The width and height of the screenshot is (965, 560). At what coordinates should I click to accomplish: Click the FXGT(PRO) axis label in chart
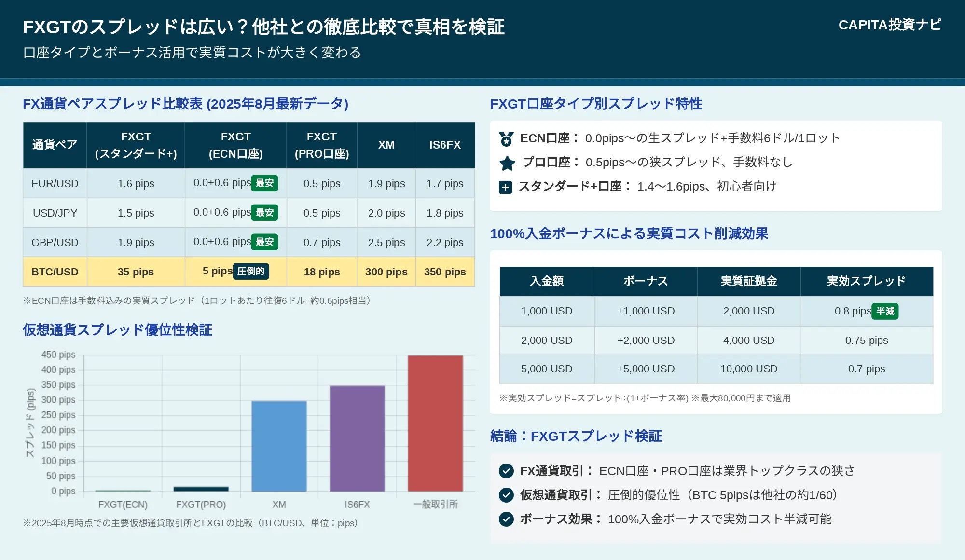tap(201, 505)
